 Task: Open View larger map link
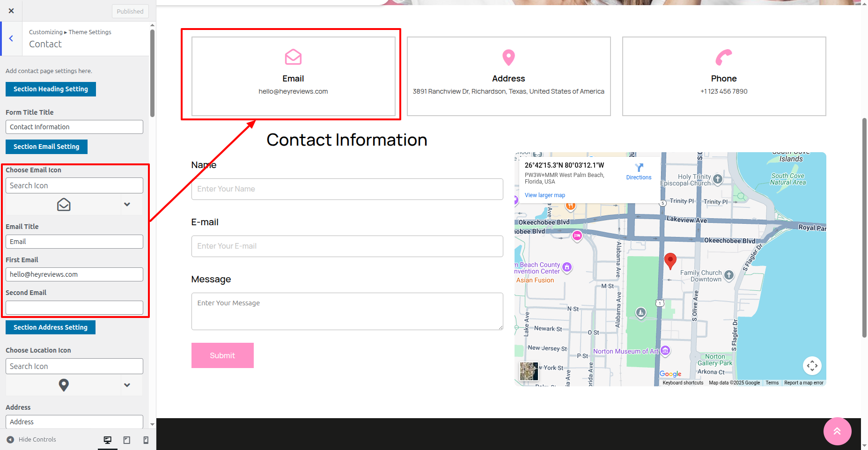544,195
